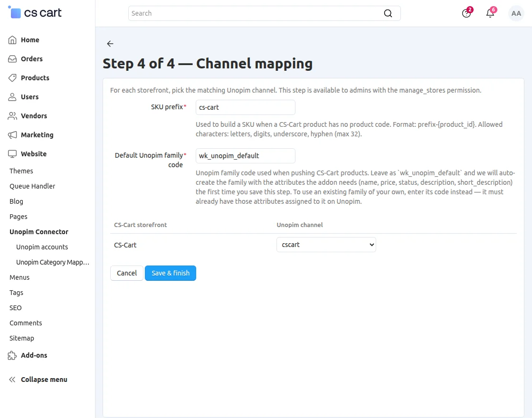Focus the SKU prefix input
The height and width of the screenshot is (418, 532).
(245, 107)
